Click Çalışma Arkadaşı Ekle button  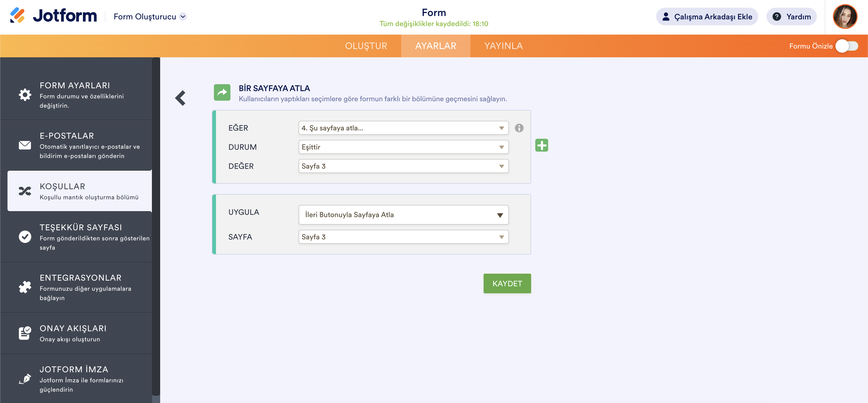(x=707, y=17)
